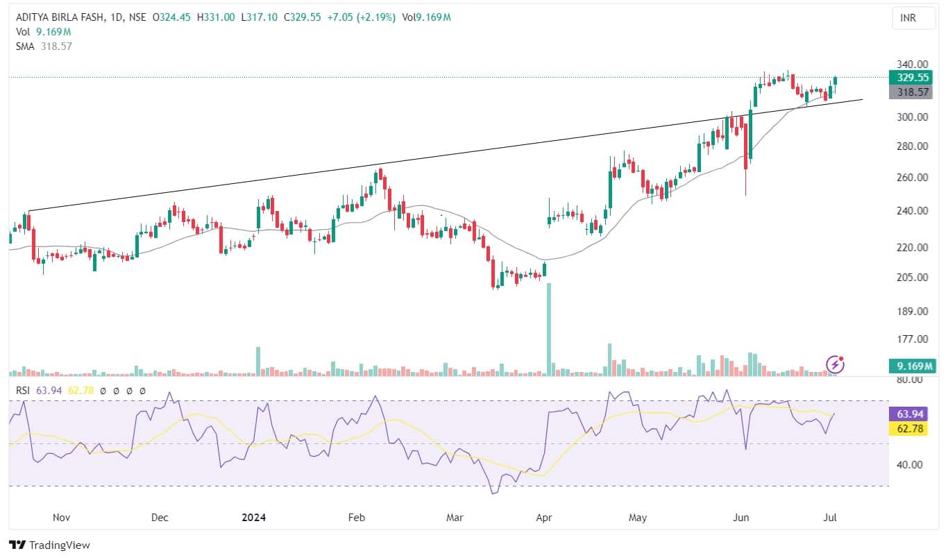Click the 2024 label on time axis
Image resolution: width=948 pixels, height=560 pixels.
coord(253,518)
